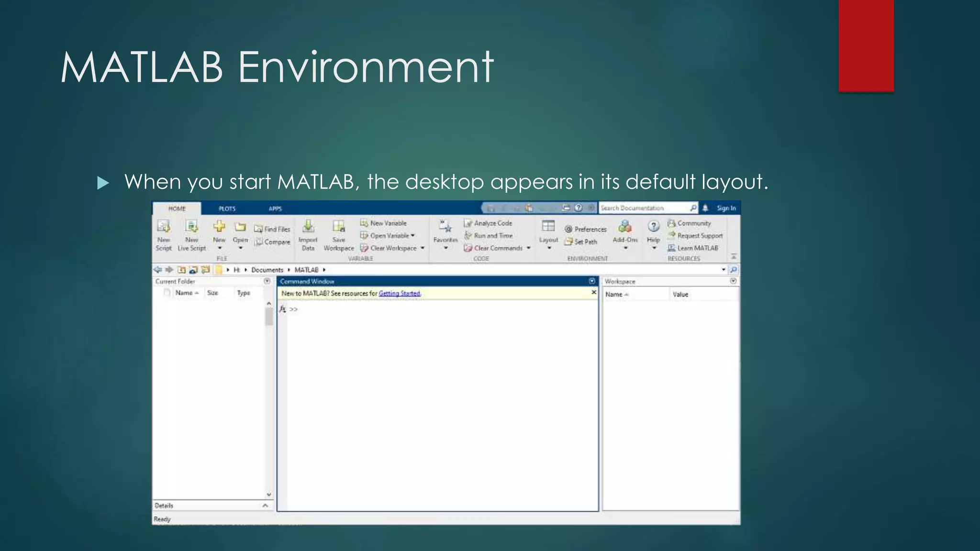
Task: Switch to the PLOTS tab
Action: [227, 209]
